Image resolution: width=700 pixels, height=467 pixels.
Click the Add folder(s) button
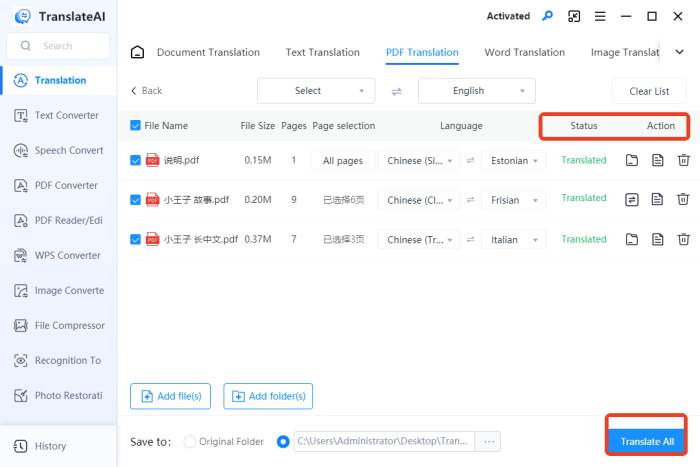pyautogui.click(x=268, y=396)
